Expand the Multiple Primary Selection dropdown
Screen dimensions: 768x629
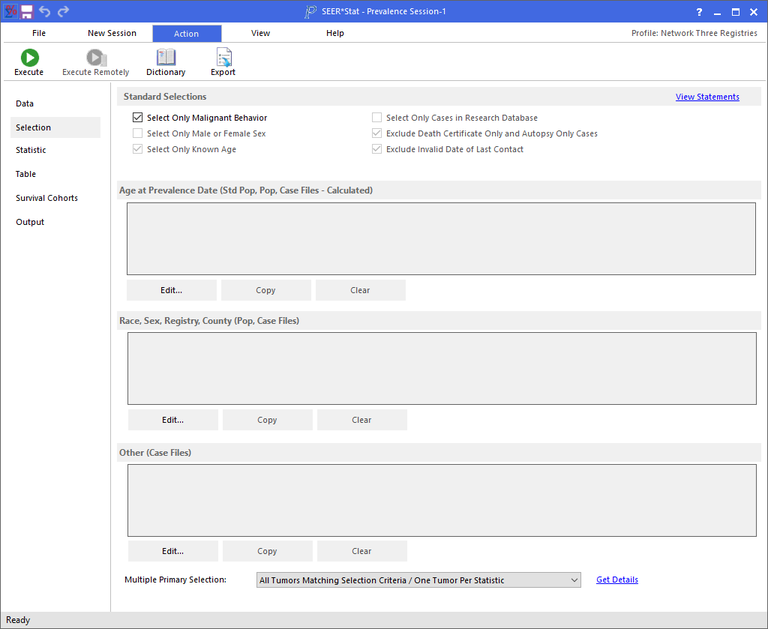click(573, 580)
